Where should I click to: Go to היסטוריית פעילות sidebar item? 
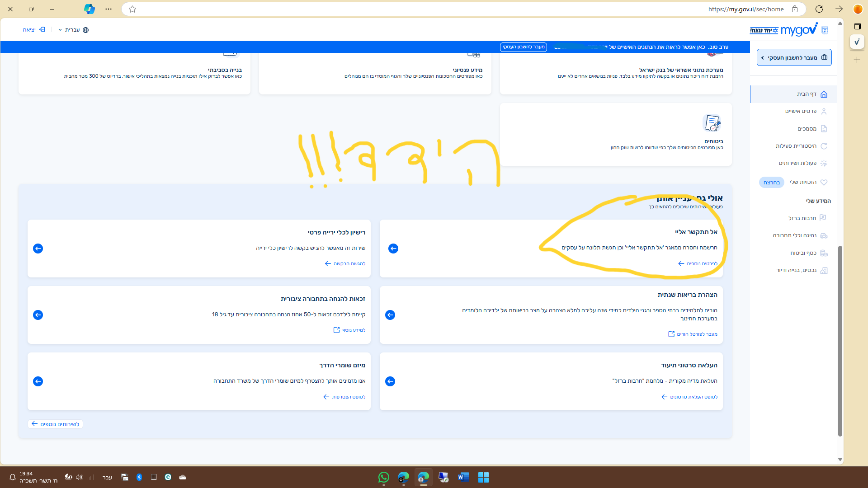click(796, 146)
